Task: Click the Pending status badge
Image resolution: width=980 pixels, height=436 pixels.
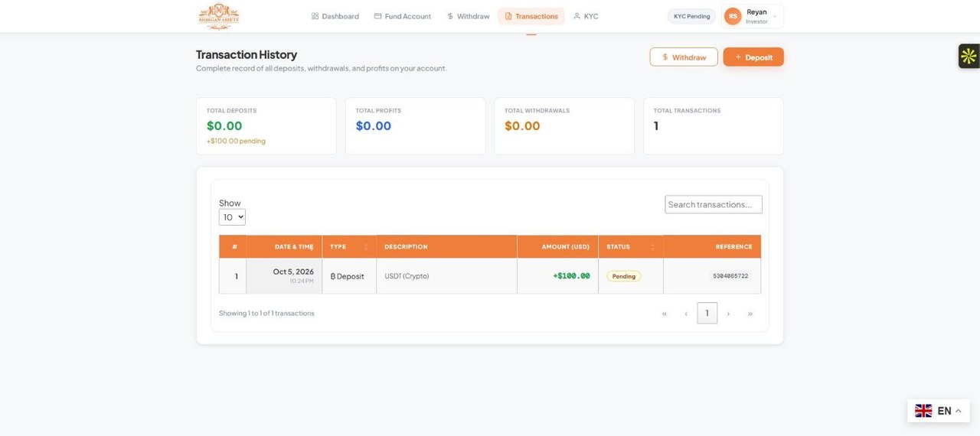Action: click(x=624, y=276)
